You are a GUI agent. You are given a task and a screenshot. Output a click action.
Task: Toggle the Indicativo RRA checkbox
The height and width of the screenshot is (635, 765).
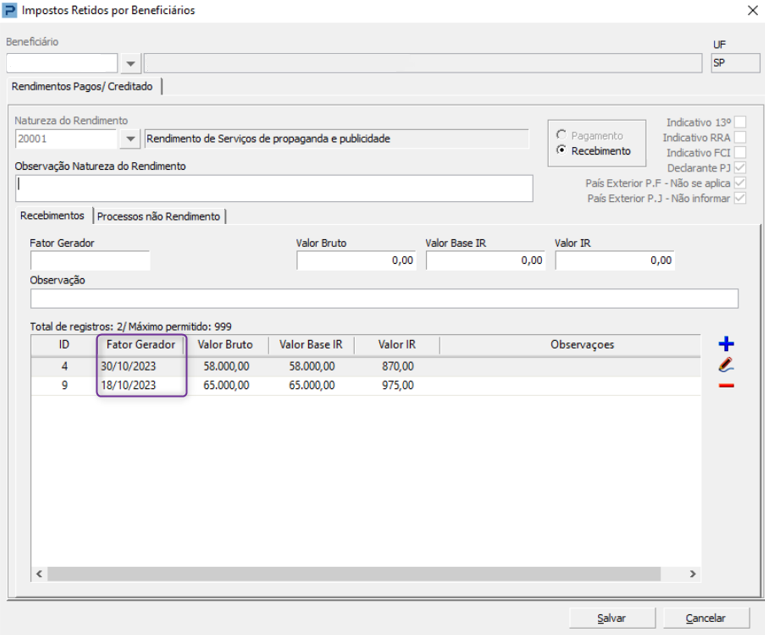(x=740, y=138)
